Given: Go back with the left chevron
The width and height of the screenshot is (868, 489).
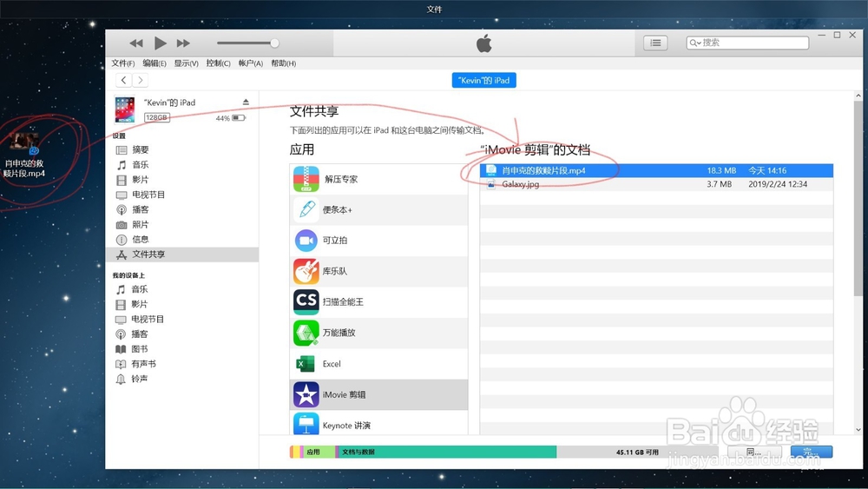Looking at the screenshot, I should 123,80.
